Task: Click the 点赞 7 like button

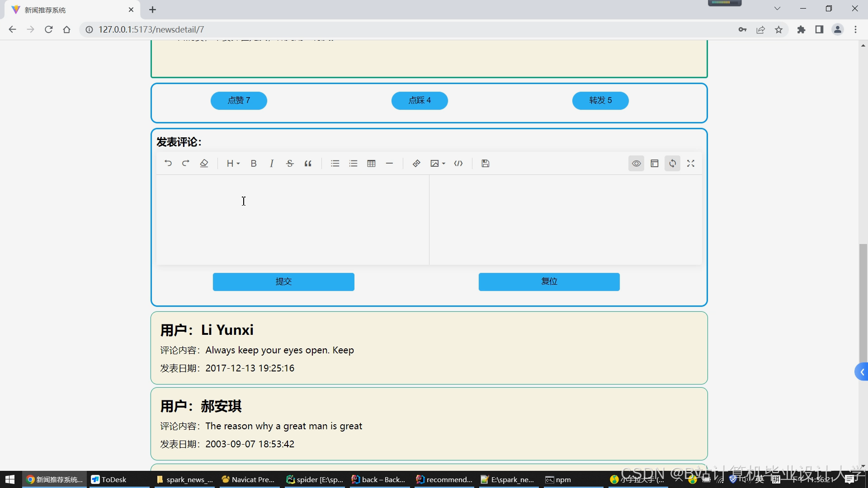Action: [x=239, y=100]
